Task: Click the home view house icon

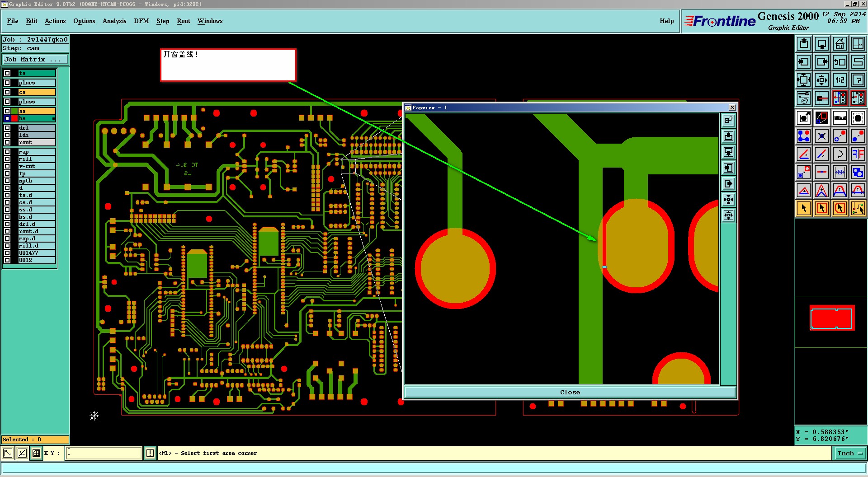Action: (840, 44)
